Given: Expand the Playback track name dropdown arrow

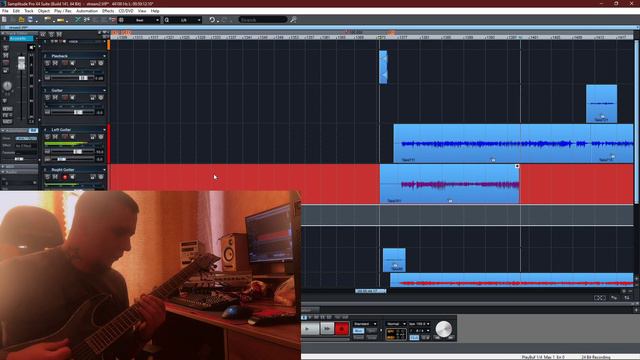Looking at the screenshot, I should coord(104,56).
